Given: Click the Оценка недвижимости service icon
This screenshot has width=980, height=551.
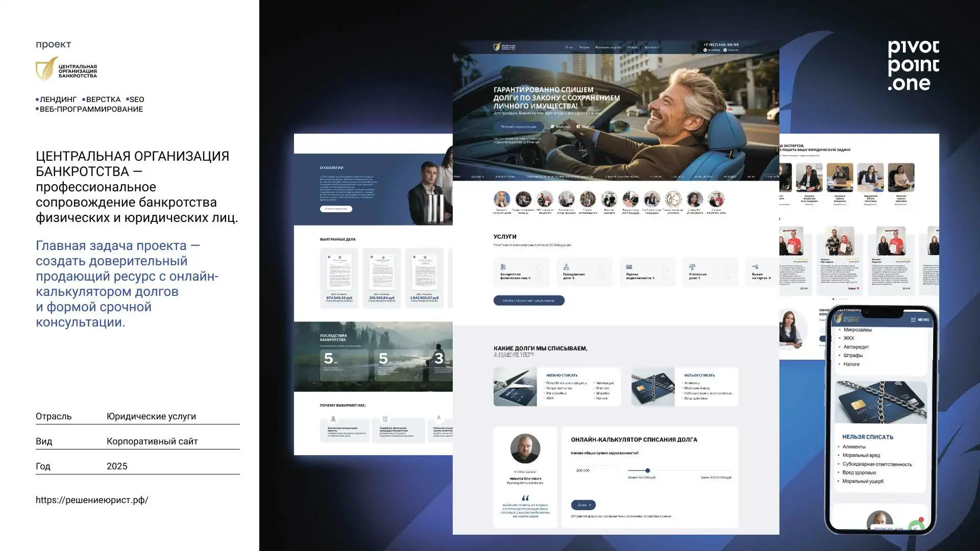Looking at the screenshot, I should [629, 267].
